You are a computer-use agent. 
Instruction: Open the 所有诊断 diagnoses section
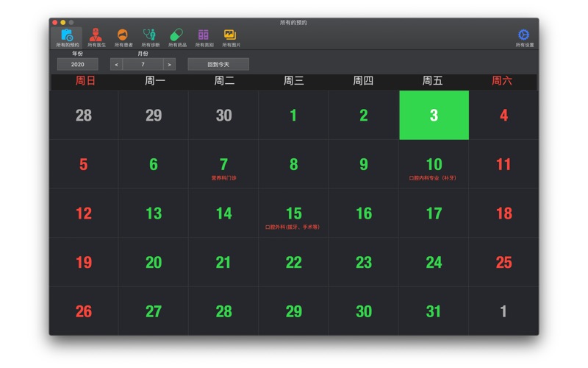coord(150,38)
